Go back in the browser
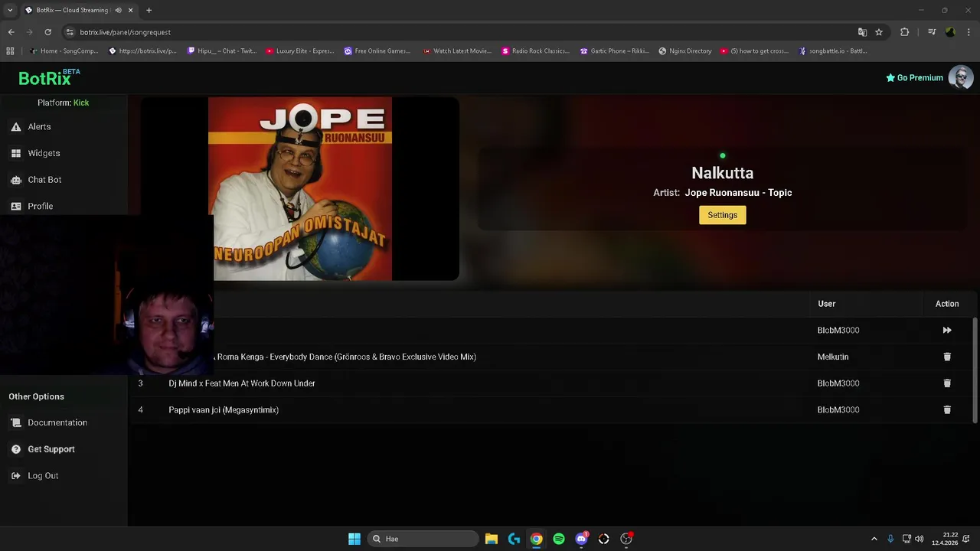Screen dimensions: 980x551 11,32
